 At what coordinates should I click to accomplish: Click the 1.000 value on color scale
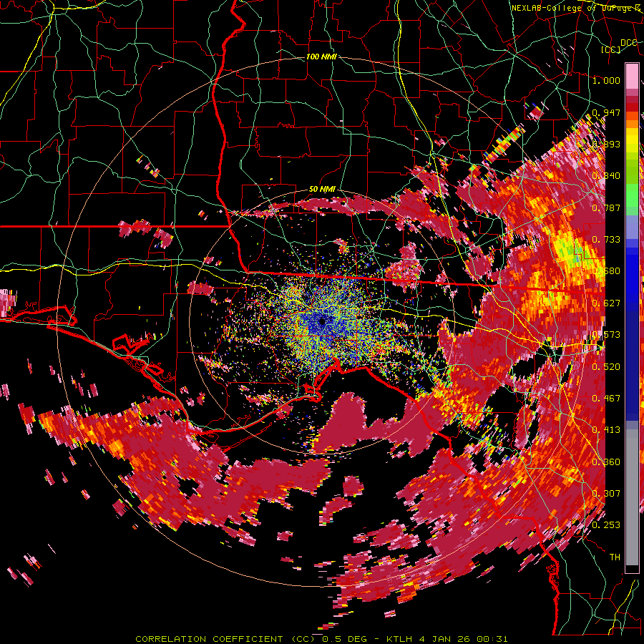pos(606,80)
